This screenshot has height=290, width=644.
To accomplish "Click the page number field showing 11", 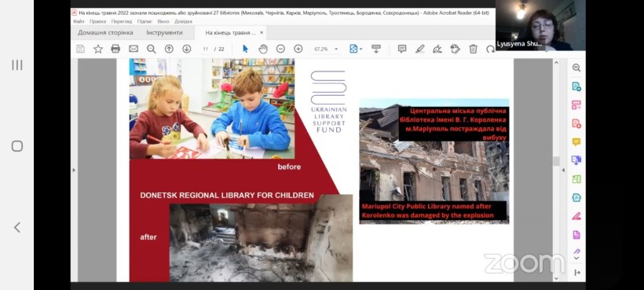I will (x=206, y=49).
